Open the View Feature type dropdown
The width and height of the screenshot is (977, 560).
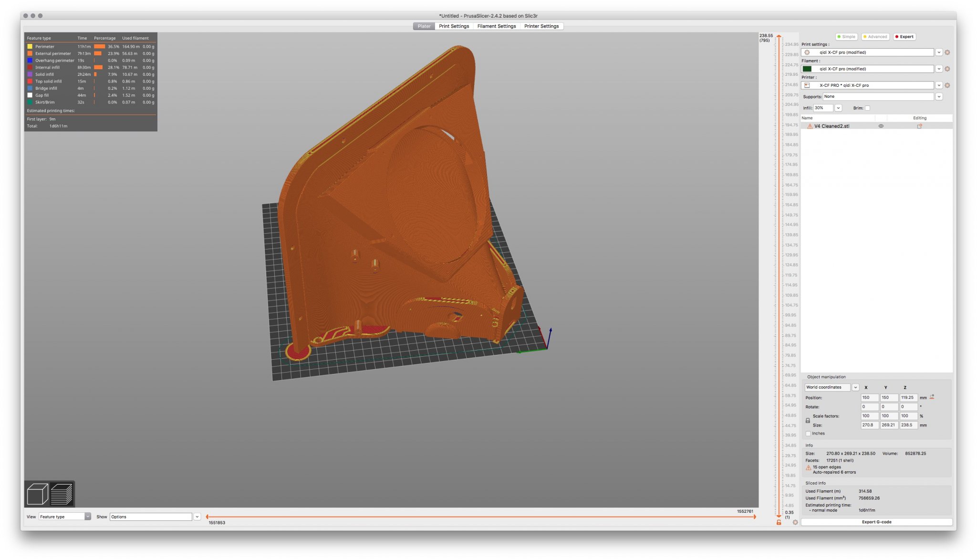tap(88, 517)
